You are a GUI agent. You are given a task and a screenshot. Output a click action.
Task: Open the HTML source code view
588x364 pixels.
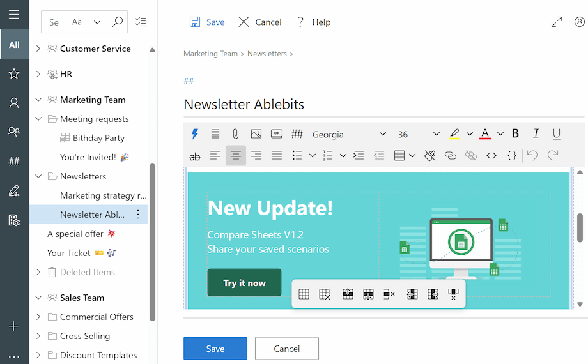(491, 155)
